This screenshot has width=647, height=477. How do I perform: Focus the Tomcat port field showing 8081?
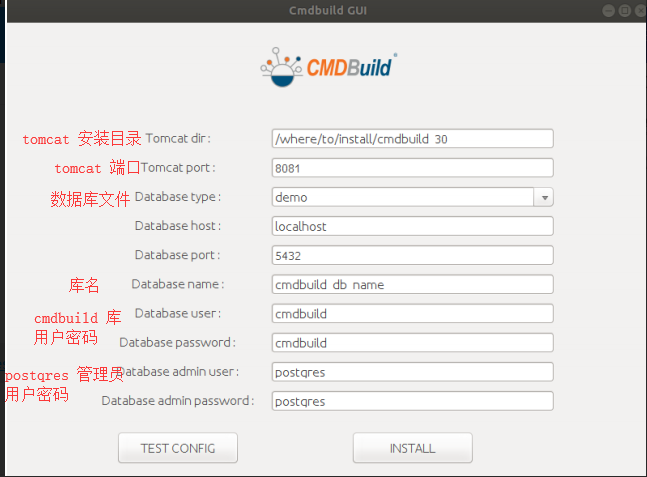[412, 168]
